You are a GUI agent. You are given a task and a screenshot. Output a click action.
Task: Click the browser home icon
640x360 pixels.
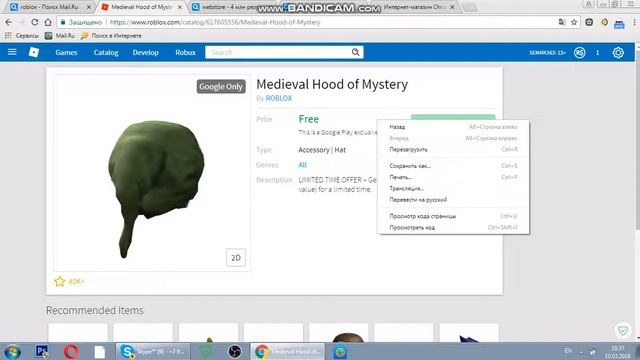(48, 22)
